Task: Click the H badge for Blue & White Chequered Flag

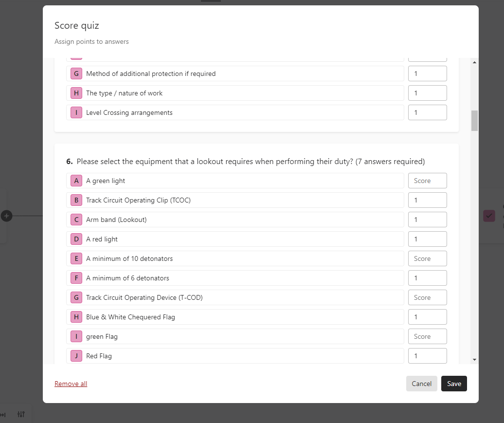Action: [x=76, y=317]
